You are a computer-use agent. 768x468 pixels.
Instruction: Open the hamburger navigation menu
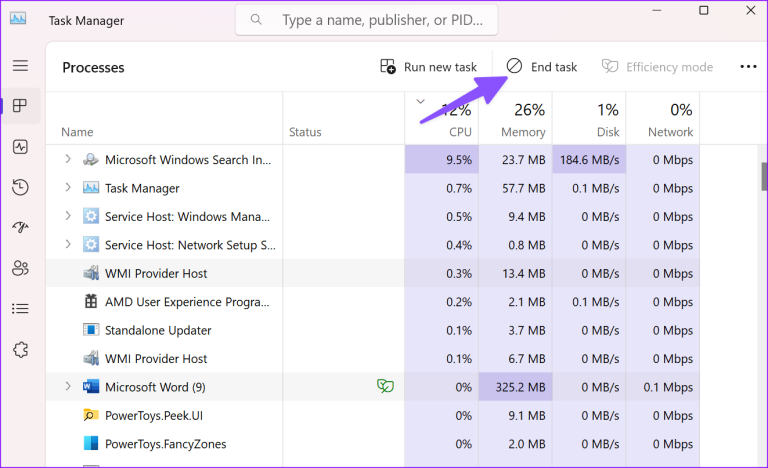point(20,66)
